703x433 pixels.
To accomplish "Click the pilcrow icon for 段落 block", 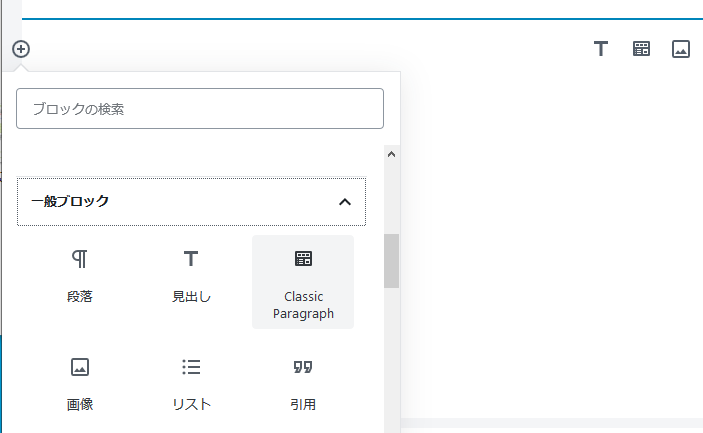I will tap(80, 259).
